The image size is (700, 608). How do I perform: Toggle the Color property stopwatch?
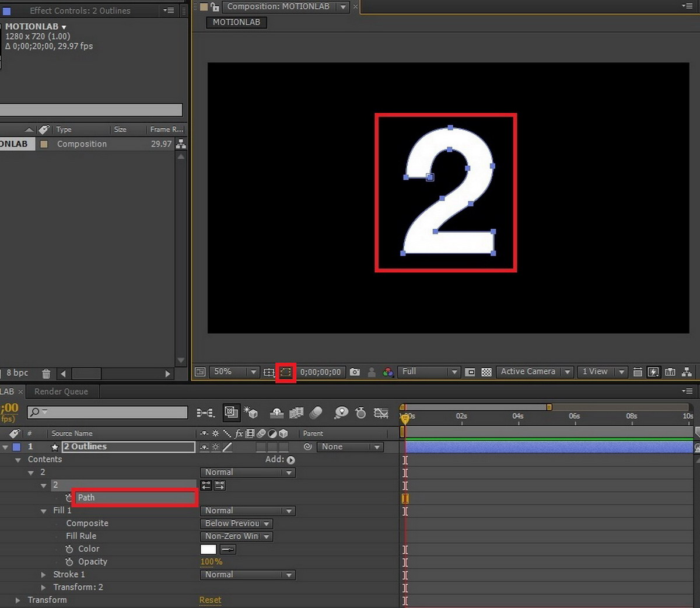coord(69,549)
